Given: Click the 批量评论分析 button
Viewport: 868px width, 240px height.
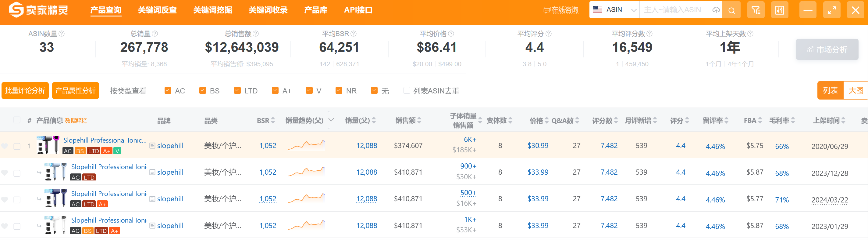Looking at the screenshot, I should [25, 90].
